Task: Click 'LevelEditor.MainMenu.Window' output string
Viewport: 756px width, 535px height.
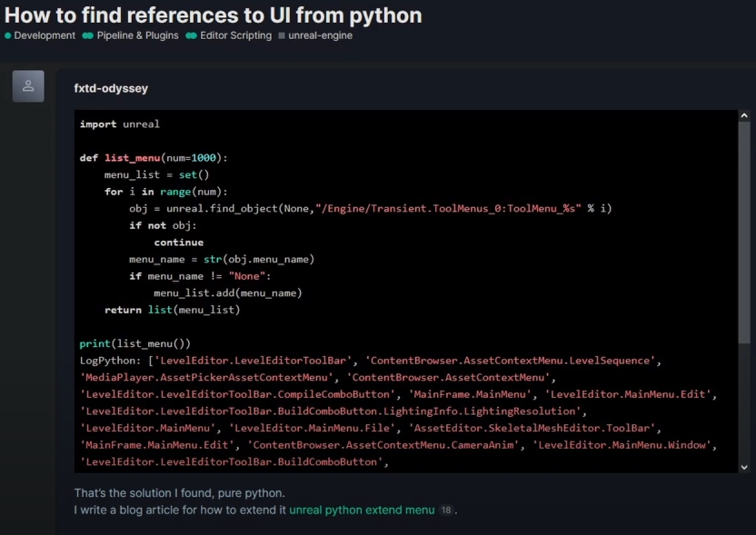Action: (x=622, y=445)
